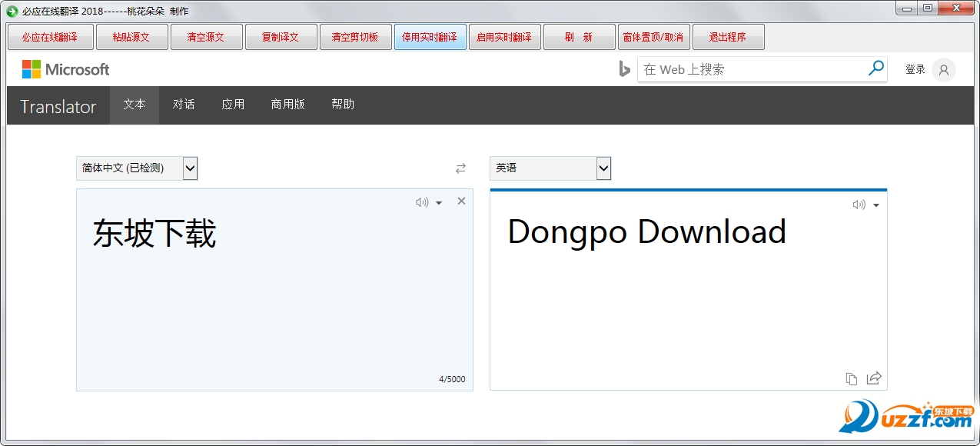Focus the Bing web search box
The width and height of the screenshot is (980, 446).
click(x=752, y=69)
